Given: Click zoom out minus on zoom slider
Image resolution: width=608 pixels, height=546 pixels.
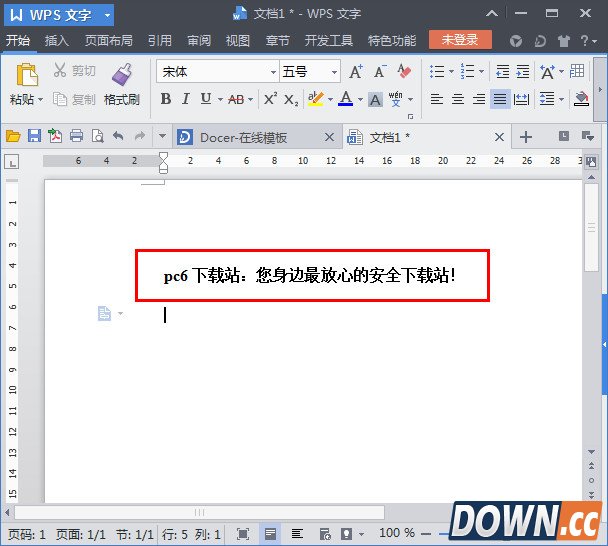Looking at the screenshot, I should 426,534.
